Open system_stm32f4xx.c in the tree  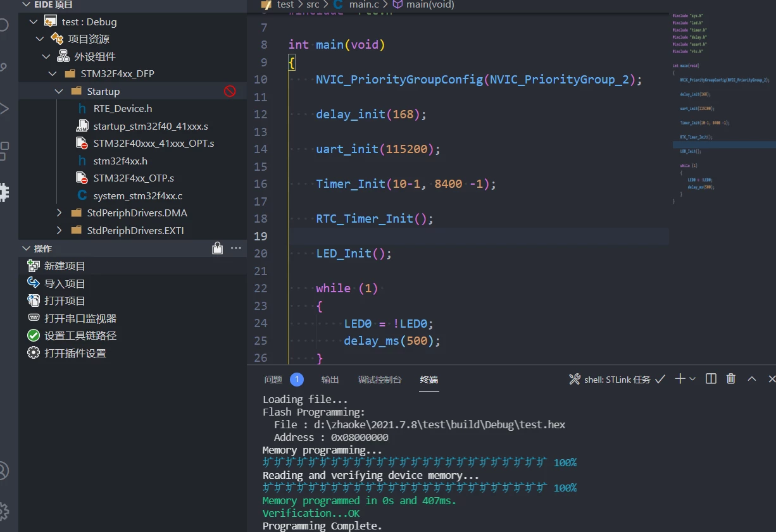point(138,195)
